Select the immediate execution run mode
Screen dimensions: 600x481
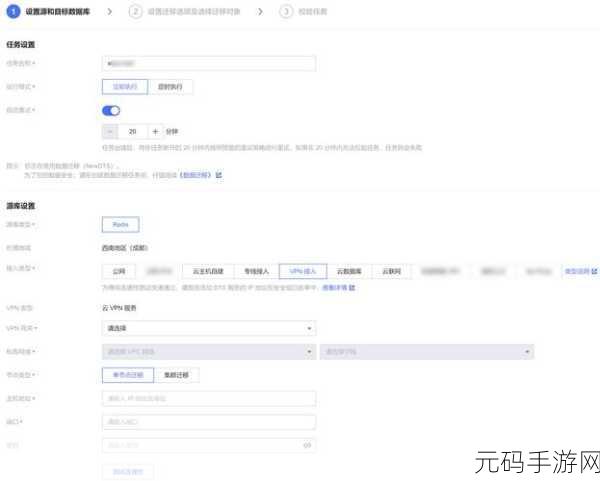tap(125, 87)
